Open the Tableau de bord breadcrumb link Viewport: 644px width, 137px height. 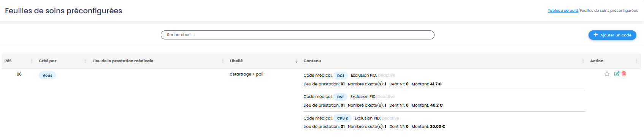[x=563, y=11]
